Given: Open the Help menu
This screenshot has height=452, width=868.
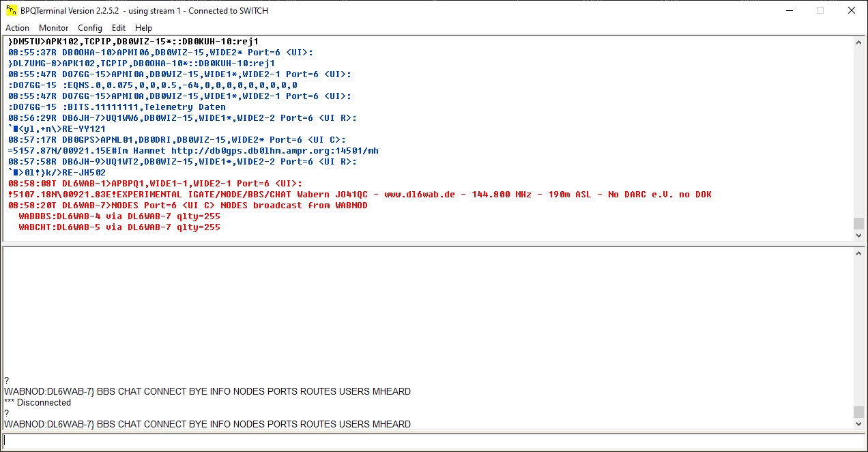Looking at the screenshot, I should coord(143,28).
